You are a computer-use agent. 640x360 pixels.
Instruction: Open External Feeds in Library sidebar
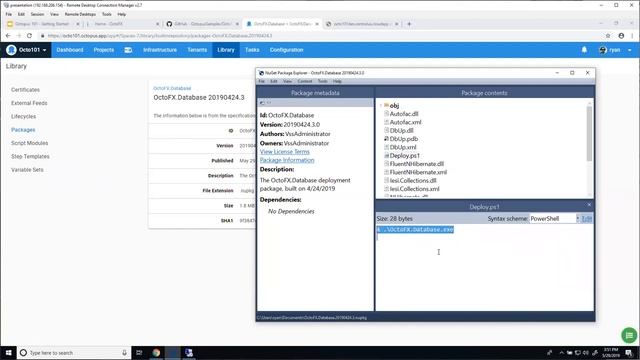pyautogui.click(x=29, y=103)
